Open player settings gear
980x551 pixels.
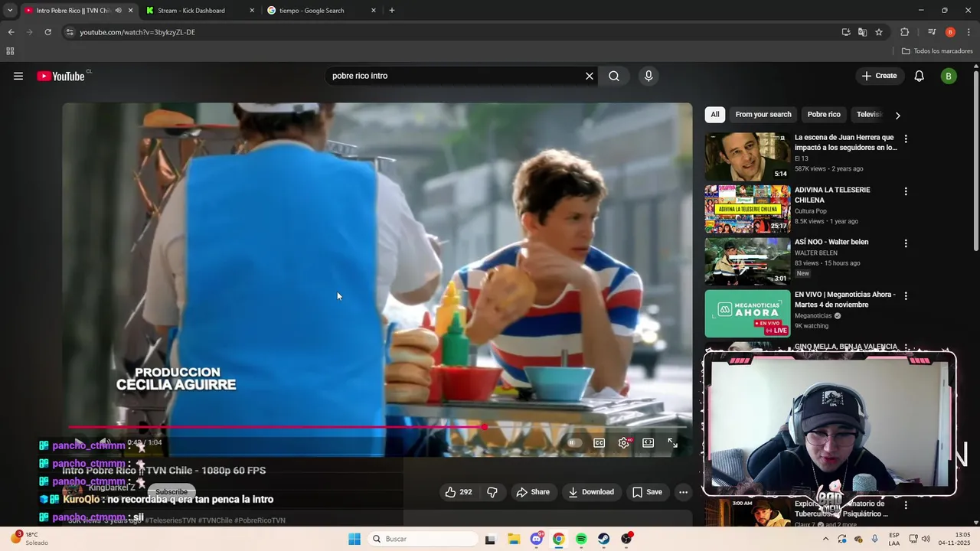click(x=624, y=442)
